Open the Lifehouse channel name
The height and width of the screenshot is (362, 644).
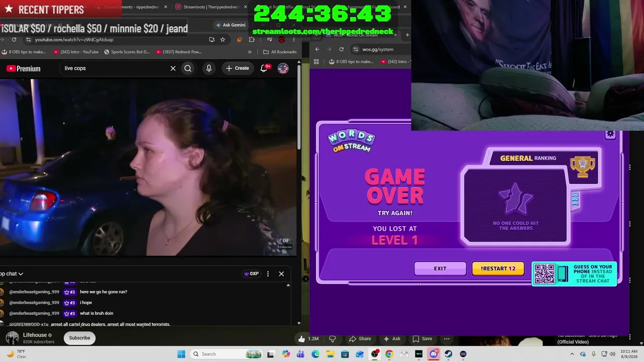tap(35, 335)
